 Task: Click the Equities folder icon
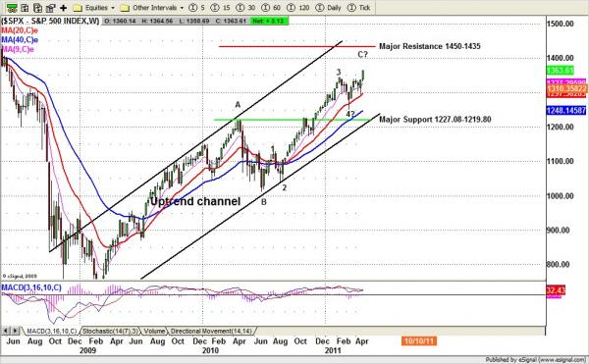[78, 8]
